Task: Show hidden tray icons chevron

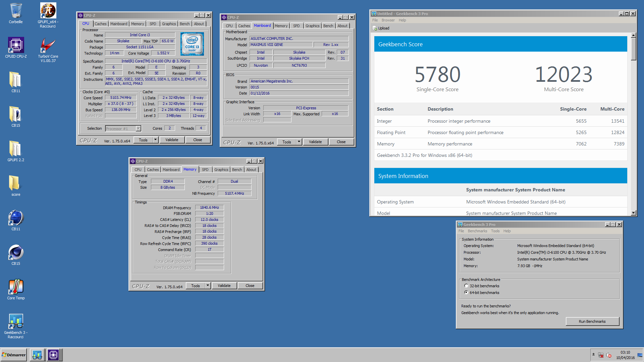Action: pyautogui.click(x=593, y=355)
